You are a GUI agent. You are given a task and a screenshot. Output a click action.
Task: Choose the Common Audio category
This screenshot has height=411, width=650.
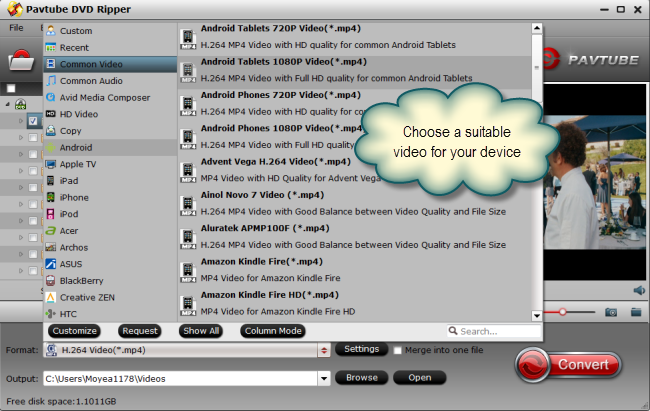110,81
